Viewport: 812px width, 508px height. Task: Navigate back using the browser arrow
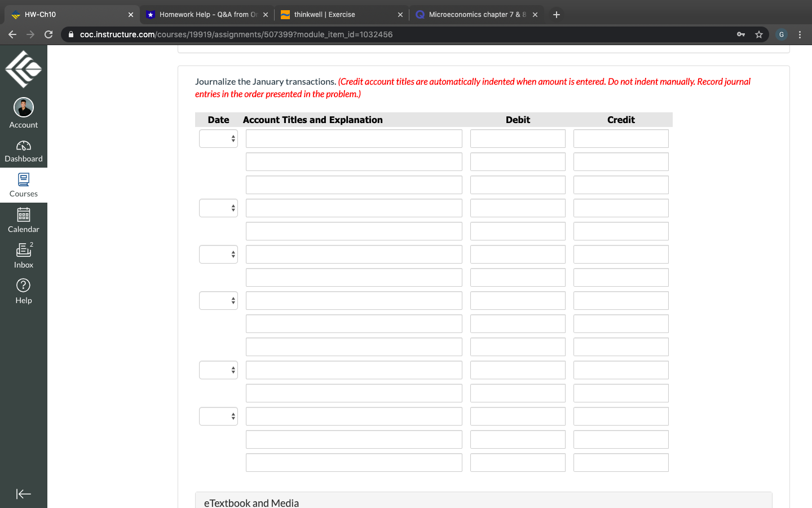click(12, 34)
